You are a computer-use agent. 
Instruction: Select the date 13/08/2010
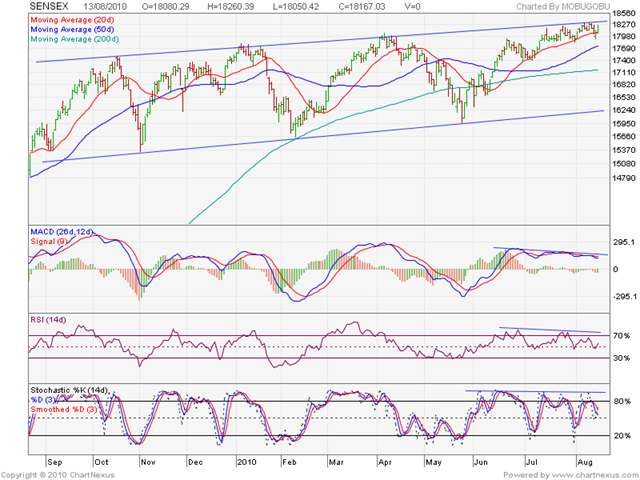105,7
